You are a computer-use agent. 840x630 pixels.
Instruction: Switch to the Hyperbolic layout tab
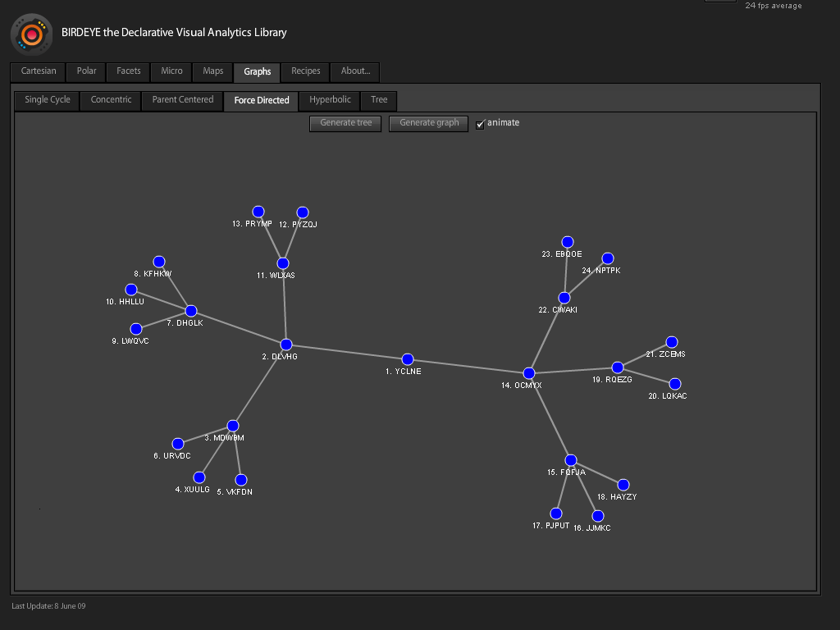pyautogui.click(x=330, y=100)
